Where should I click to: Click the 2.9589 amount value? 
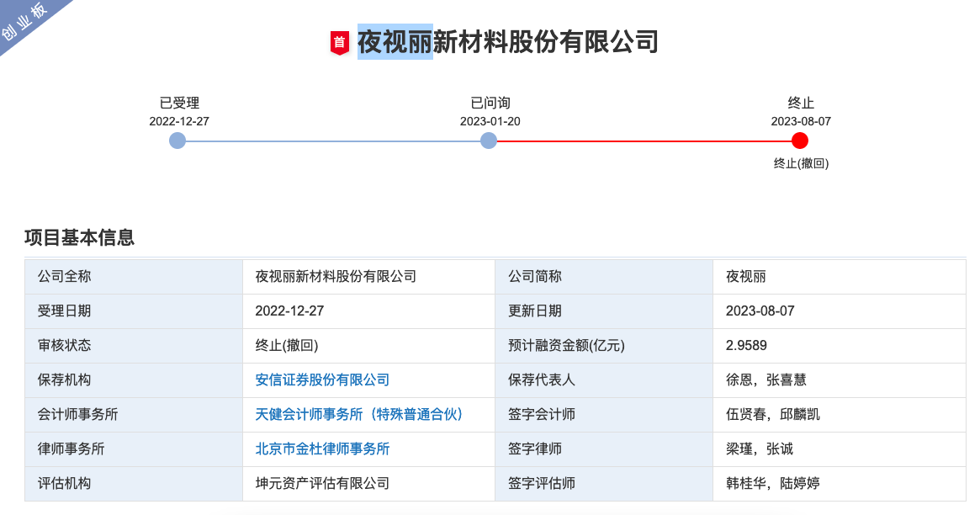pyautogui.click(x=746, y=346)
